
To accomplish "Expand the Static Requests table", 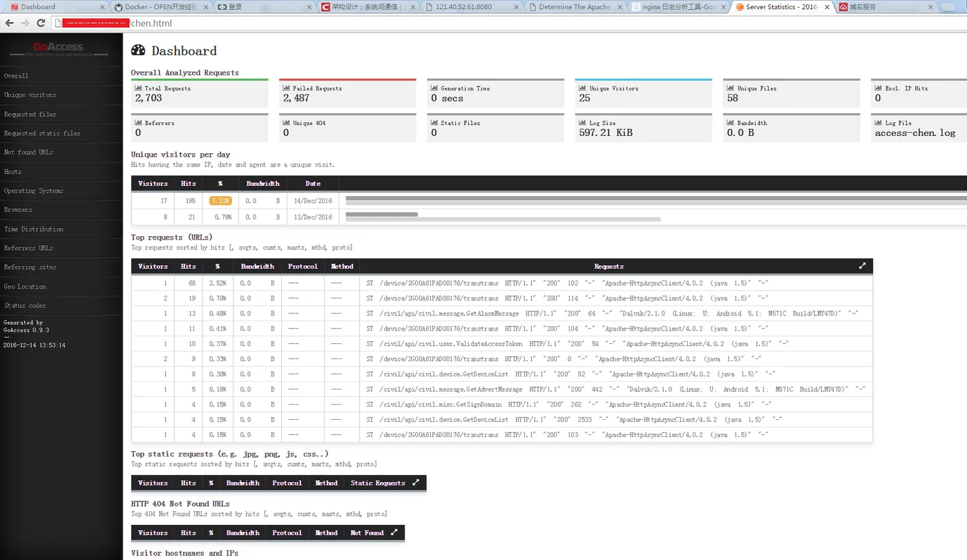I will coord(416,483).
